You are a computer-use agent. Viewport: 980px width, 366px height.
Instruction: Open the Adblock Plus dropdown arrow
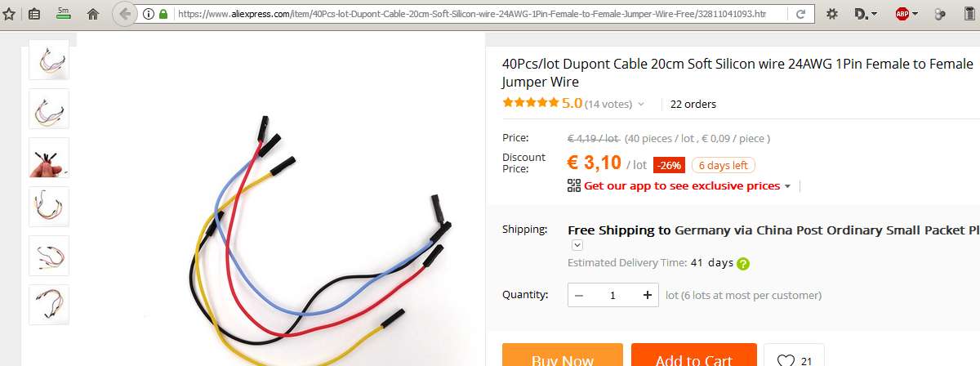(x=916, y=14)
